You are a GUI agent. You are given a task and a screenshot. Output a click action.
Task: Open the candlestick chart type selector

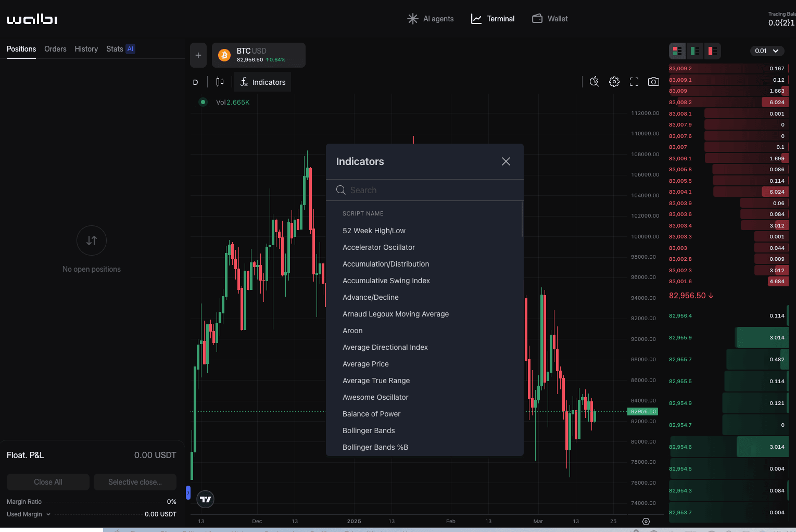pyautogui.click(x=220, y=82)
